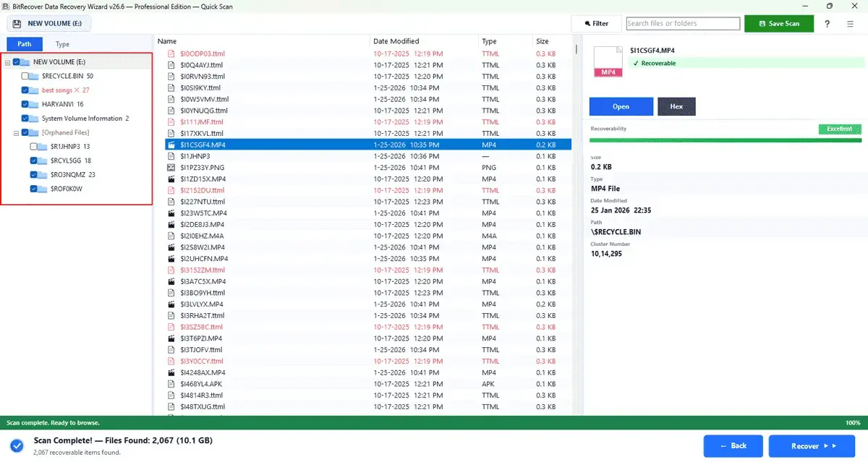The width and height of the screenshot is (868, 462).
Task: Check the $RECYCLE.BIN folder checkbox
Action: (x=25, y=76)
